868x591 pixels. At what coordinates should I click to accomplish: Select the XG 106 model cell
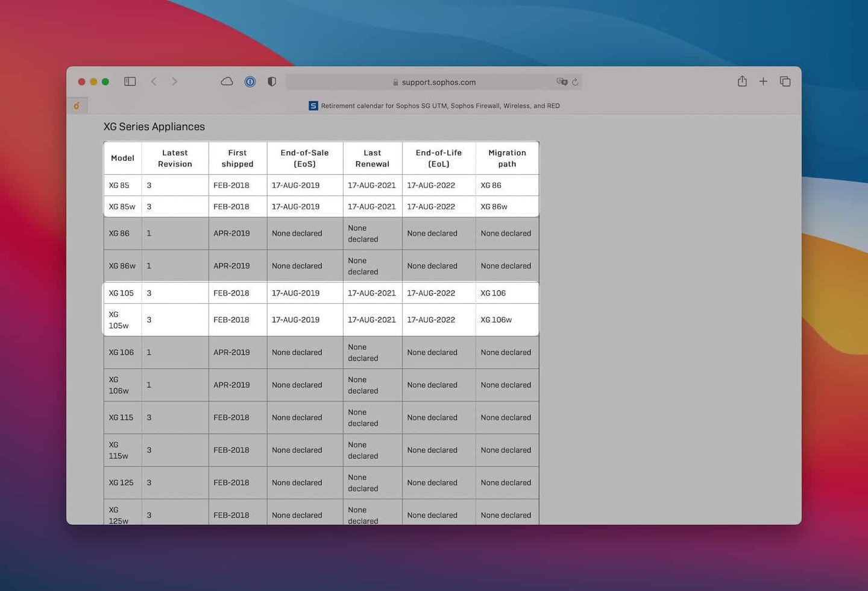(122, 352)
